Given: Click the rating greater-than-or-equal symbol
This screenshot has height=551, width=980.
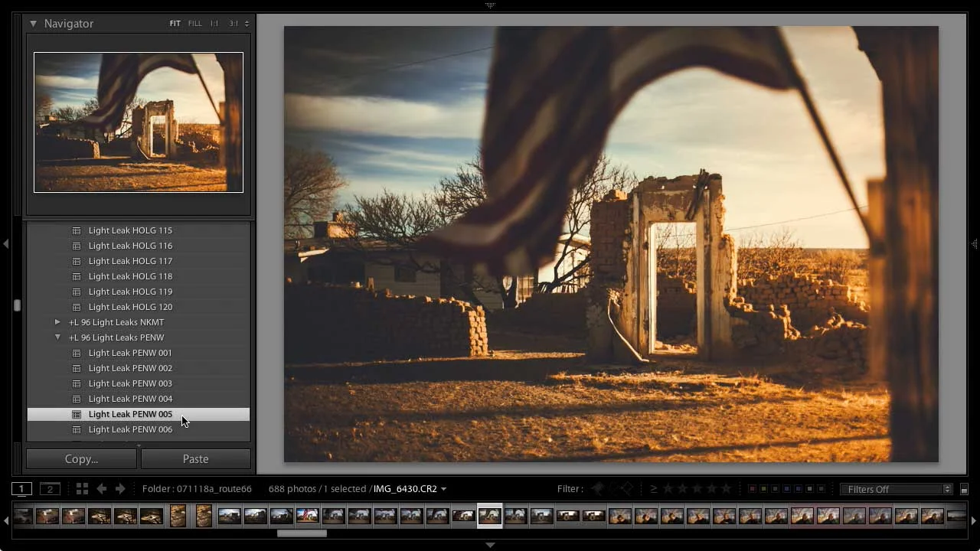Looking at the screenshot, I should tap(654, 489).
